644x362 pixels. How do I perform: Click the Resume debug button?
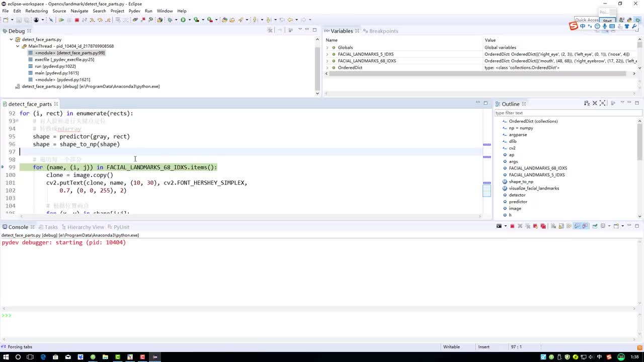[61, 20]
